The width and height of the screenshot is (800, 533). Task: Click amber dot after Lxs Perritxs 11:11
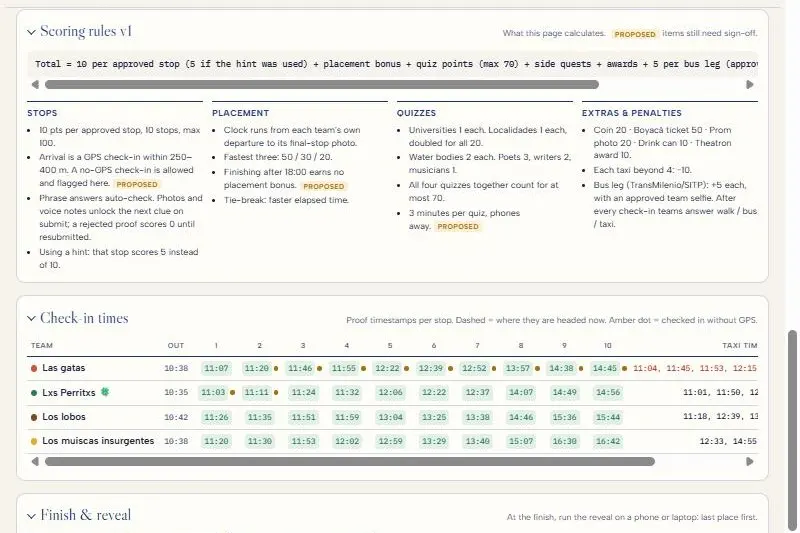click(276, 393)
